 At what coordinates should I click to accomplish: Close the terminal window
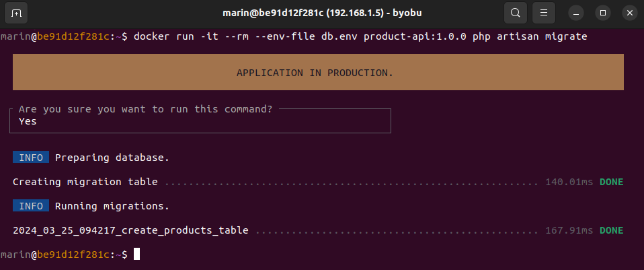pyautogui.click(x=630, y=13)
